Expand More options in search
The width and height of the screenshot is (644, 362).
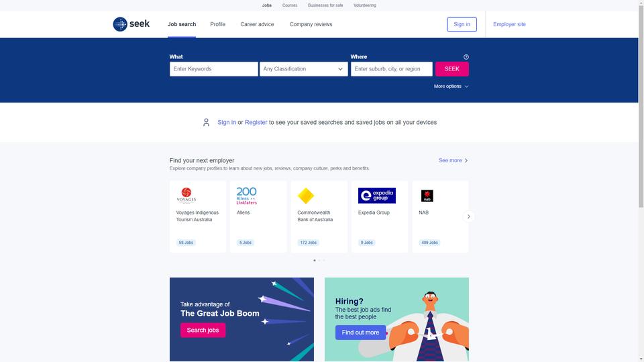[x=451, y=86]
